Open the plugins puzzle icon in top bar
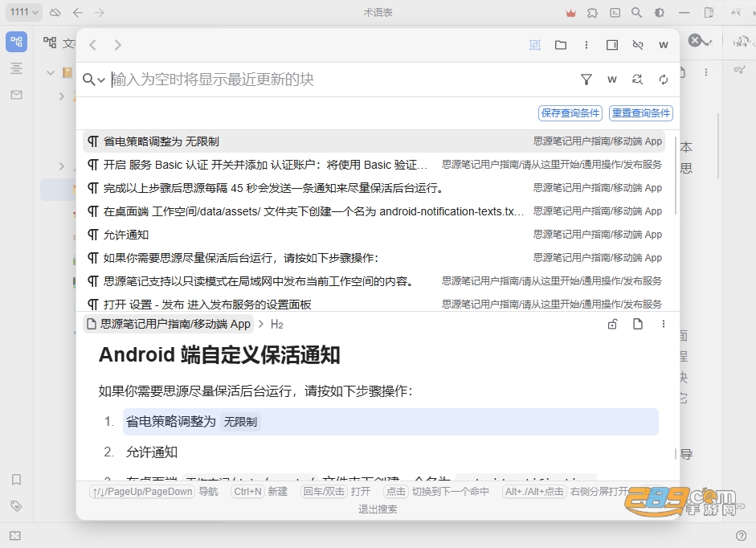756x548 pixels. (x=593, y=13)
